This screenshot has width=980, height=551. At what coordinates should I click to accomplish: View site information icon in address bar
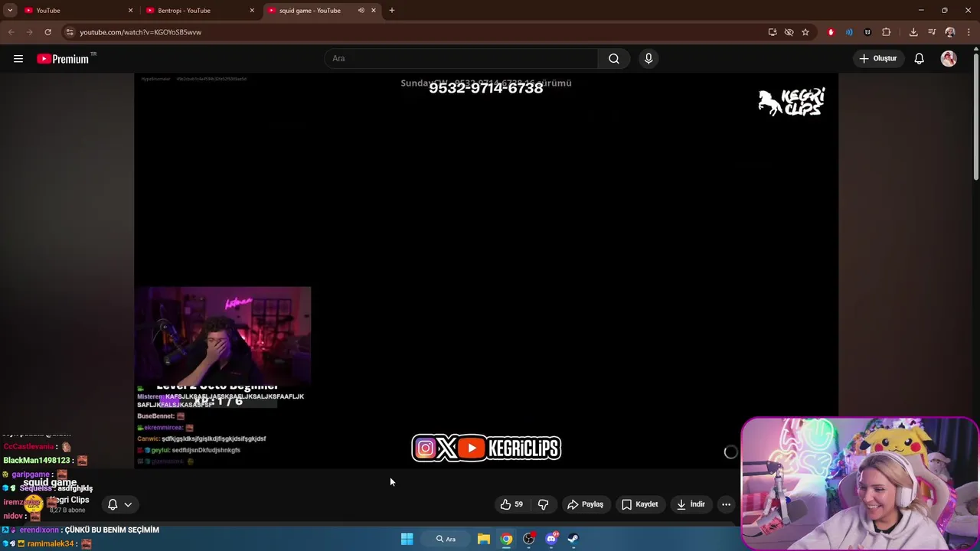pyautogui.click(x=70, y=32)
